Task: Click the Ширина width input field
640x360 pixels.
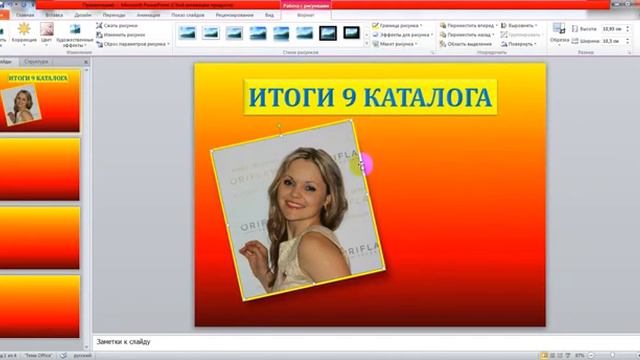Action: click(x=612, y=41)
